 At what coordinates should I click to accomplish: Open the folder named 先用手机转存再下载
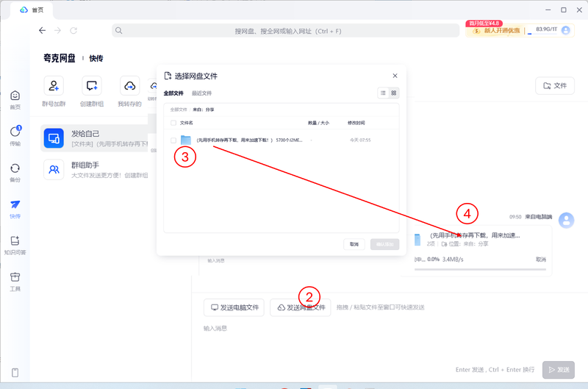click(x=249, y=140)
